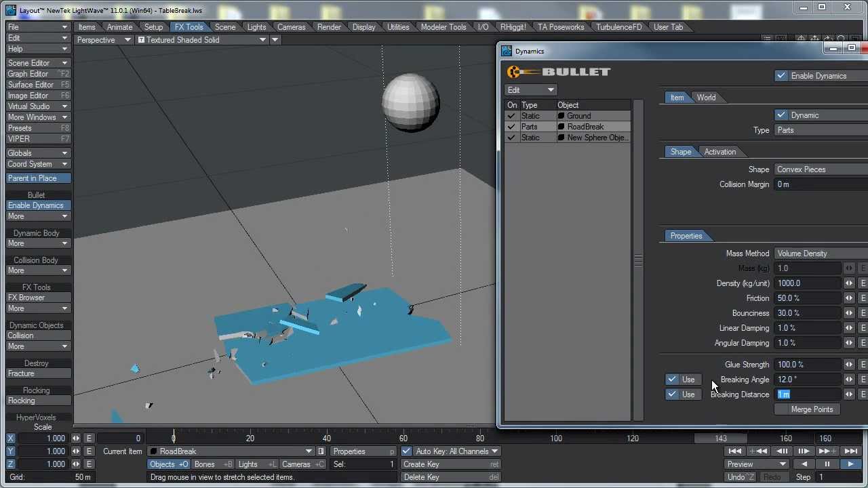Open Auto Key All Channels dropdown
Image resolution: width=868 pixels, height=488 pixels.
[456, 451]
